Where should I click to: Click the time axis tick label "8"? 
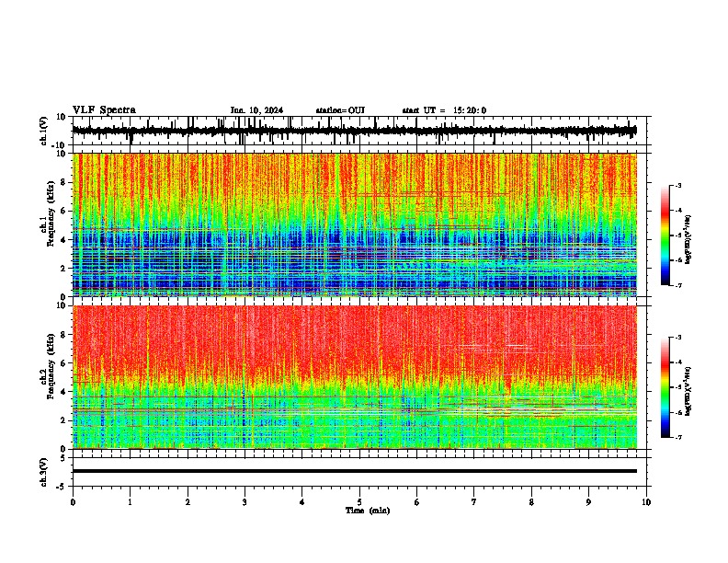point(531,502)
